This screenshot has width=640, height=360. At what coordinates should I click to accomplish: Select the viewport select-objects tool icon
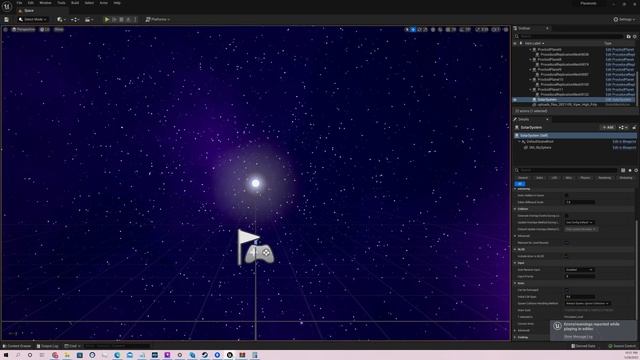(407, 29)
